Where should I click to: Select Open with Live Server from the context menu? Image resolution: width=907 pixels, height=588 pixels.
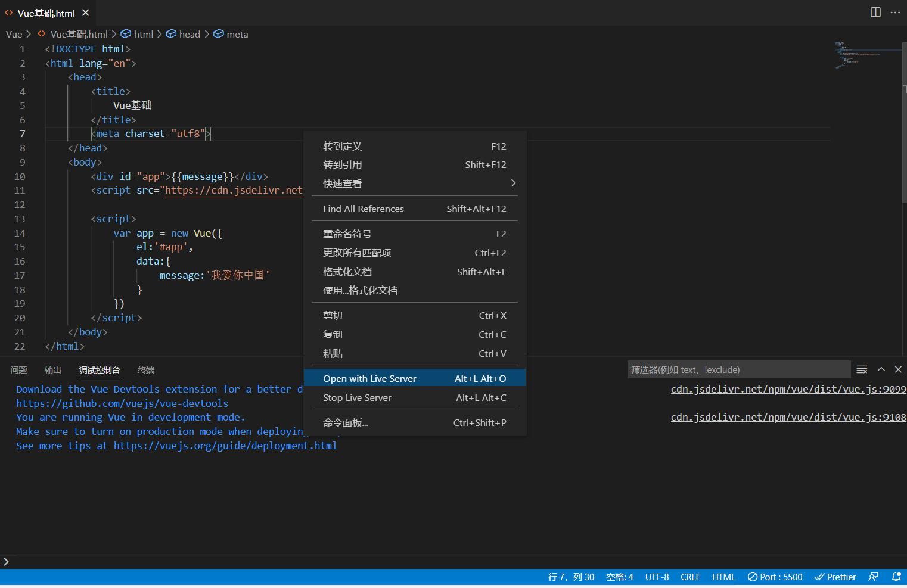tap(369, 378)
